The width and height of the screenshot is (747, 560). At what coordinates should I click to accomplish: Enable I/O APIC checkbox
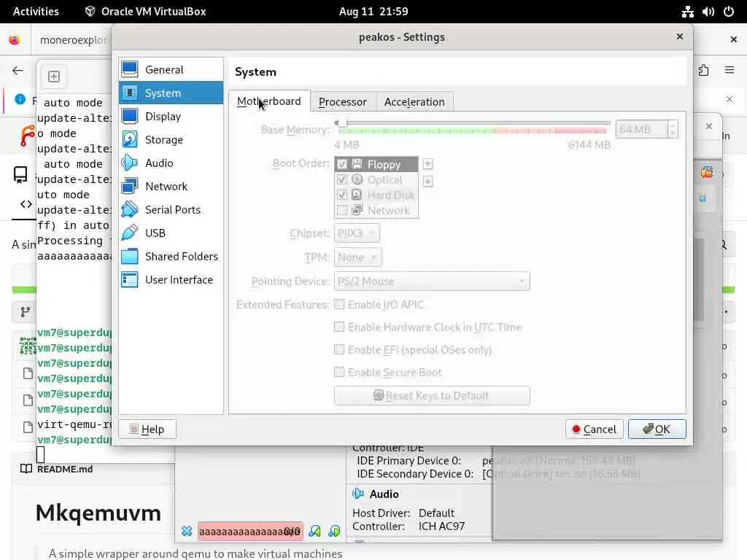coord(339,304)
